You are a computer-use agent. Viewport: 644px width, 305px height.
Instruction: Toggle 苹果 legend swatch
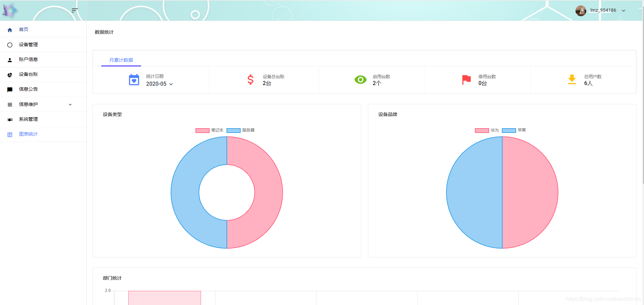point(509,131)
